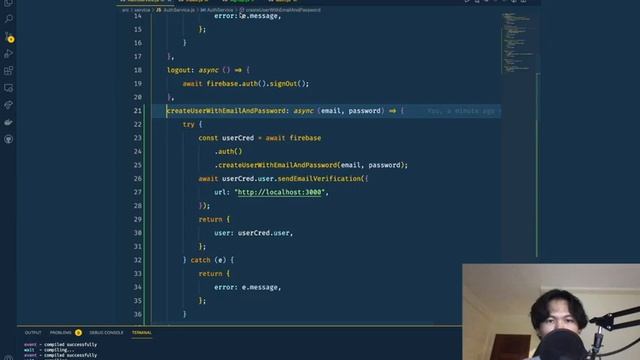Open the Search view in activity bar
Screen dimensions: 640x360
click(8, 18)
